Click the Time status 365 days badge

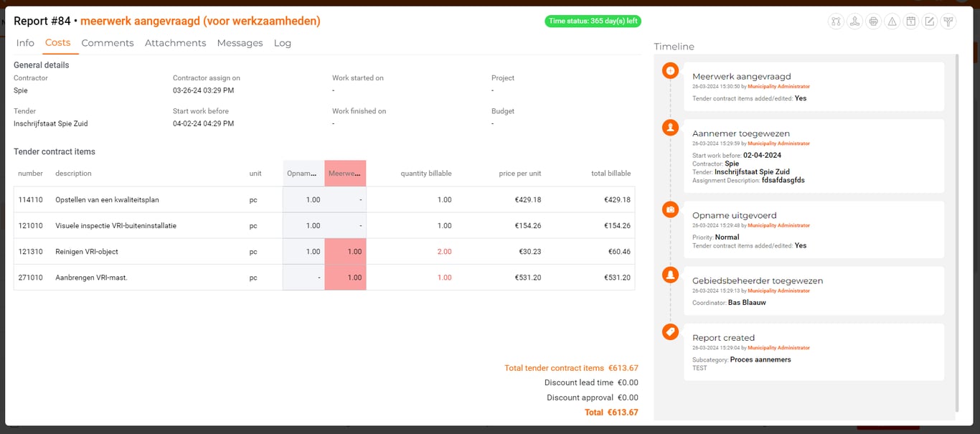point(593,21)
